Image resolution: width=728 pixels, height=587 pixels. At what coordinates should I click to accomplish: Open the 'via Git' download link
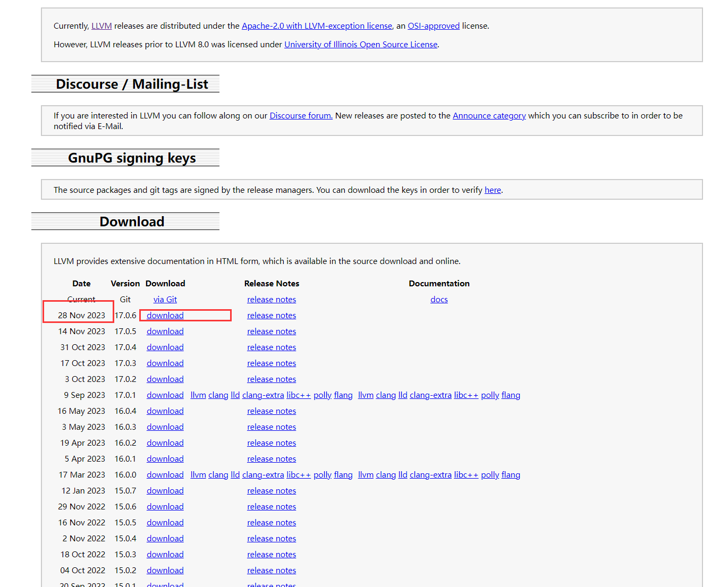point(165,300)
